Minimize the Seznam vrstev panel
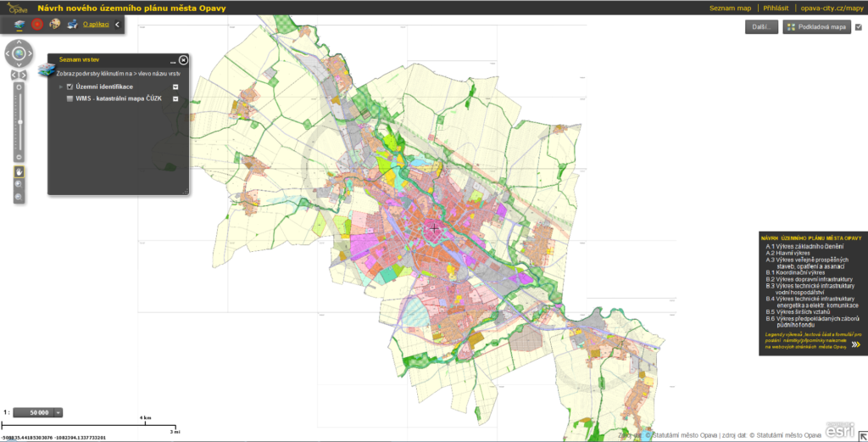Image resolution: width=868 pixels, height=442 pixels. 173,61
